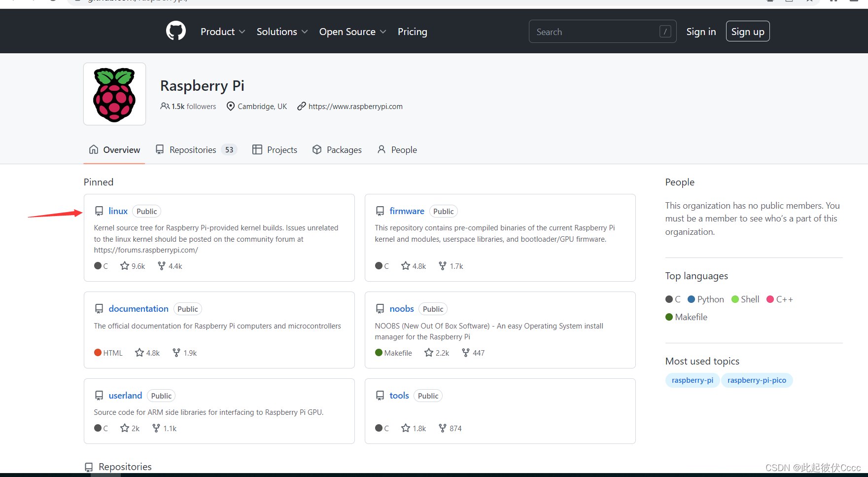This screenshot has width=868, height=477.
Task: Open the noobs repository
Action: 402,309
